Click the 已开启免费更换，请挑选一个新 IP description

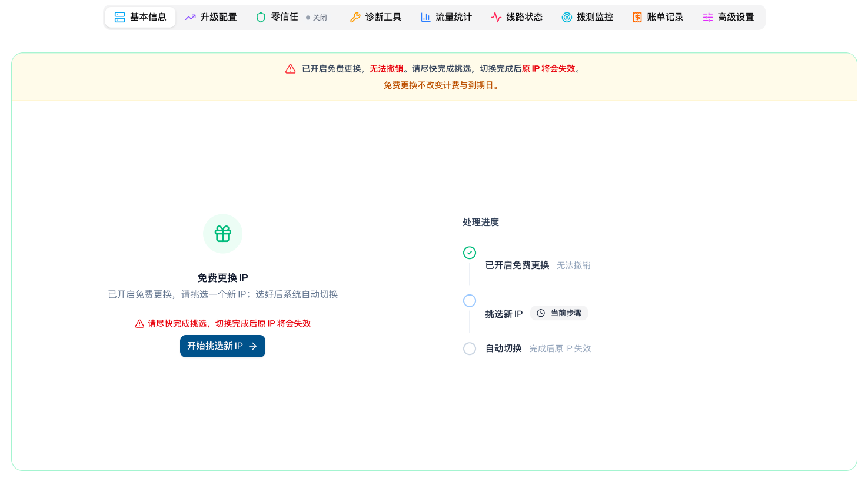point(223,294)
